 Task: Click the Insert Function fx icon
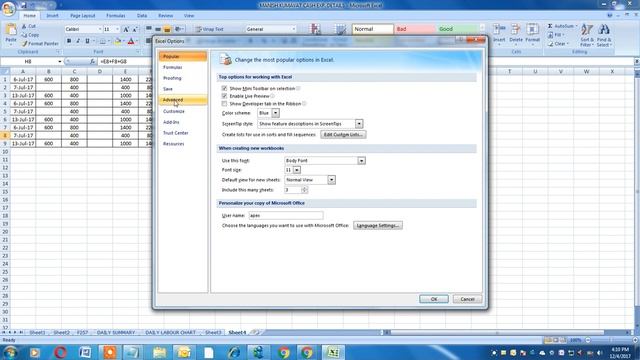pos(92,61)
